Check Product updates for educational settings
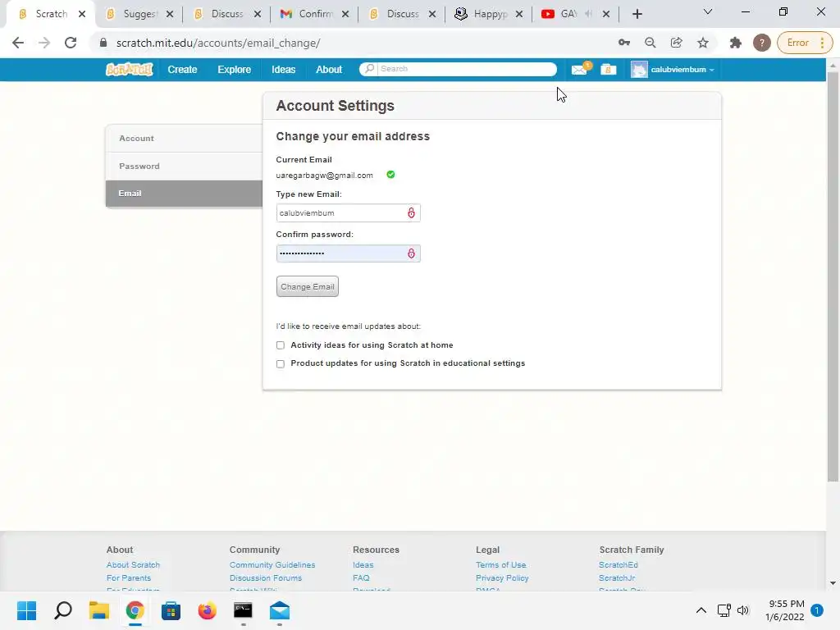This screenshot has width=840, height=630. [x=281, y=363]
